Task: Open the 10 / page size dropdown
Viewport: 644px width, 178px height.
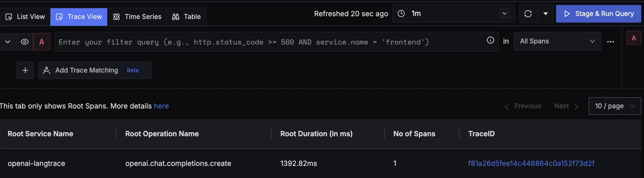Action: point(614,106)
